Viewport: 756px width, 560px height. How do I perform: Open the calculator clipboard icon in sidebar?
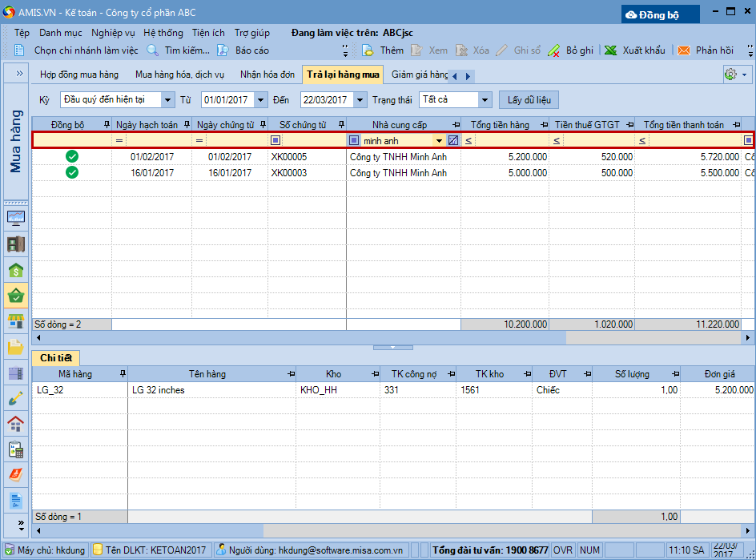point(16,449)
